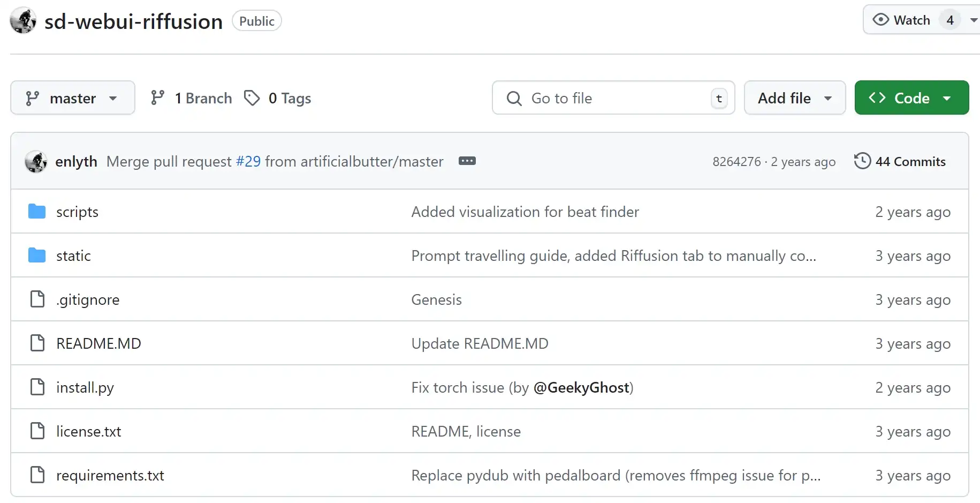980x503 pixels.
Task: Open 44 Commits history
Action: tap(900, 161)
